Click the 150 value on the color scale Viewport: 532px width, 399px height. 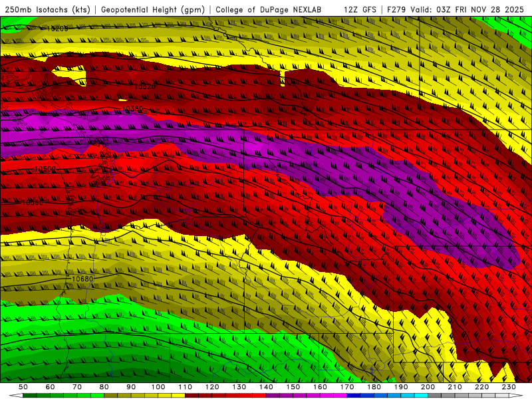coord(293,387)
